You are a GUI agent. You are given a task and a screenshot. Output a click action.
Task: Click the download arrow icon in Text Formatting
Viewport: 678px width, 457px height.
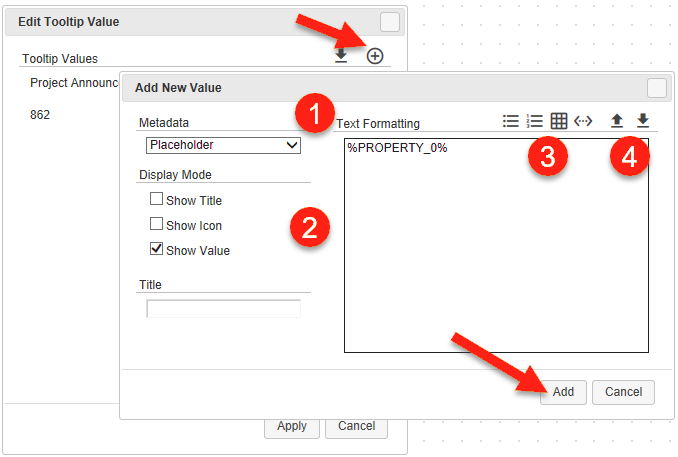point(643,121)
